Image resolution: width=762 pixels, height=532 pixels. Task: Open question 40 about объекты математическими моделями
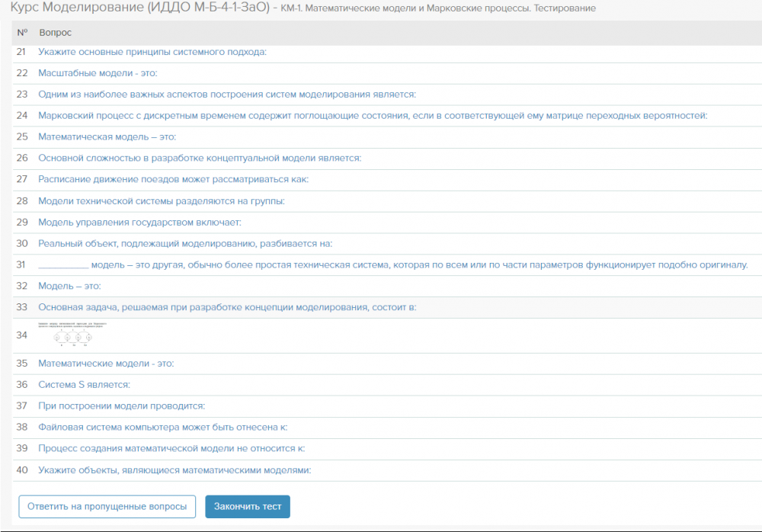click(174, 470)
